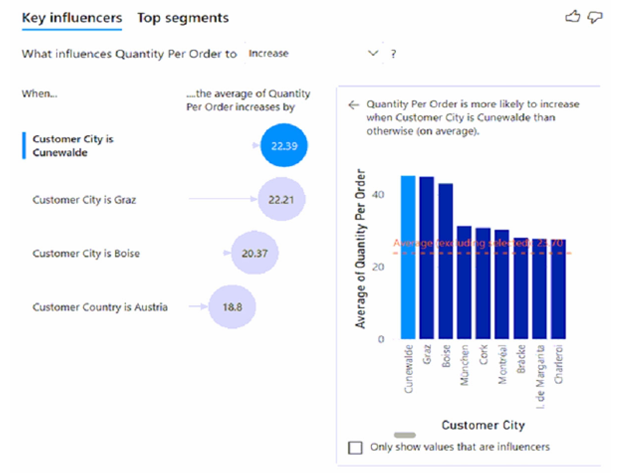Switch to the Top segments tab
Viewport: 625px width, 473px height.
[x=183, y=18]
